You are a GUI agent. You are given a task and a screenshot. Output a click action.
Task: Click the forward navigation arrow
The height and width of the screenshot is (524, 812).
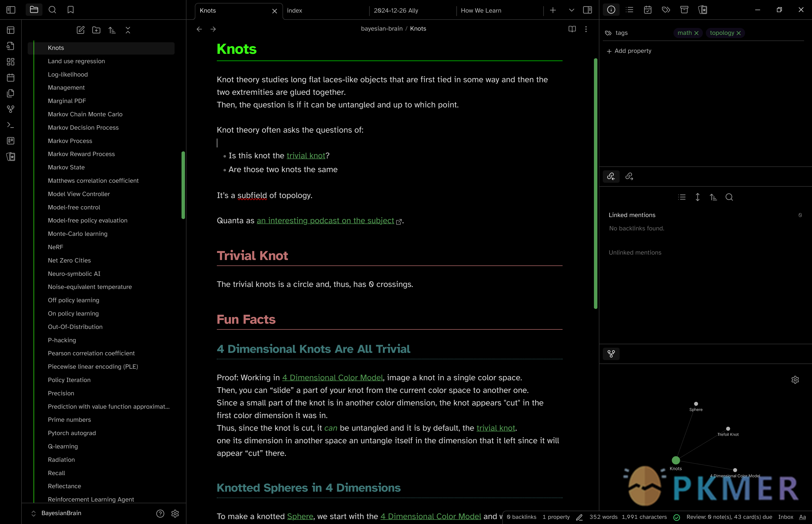click(213, 28)
